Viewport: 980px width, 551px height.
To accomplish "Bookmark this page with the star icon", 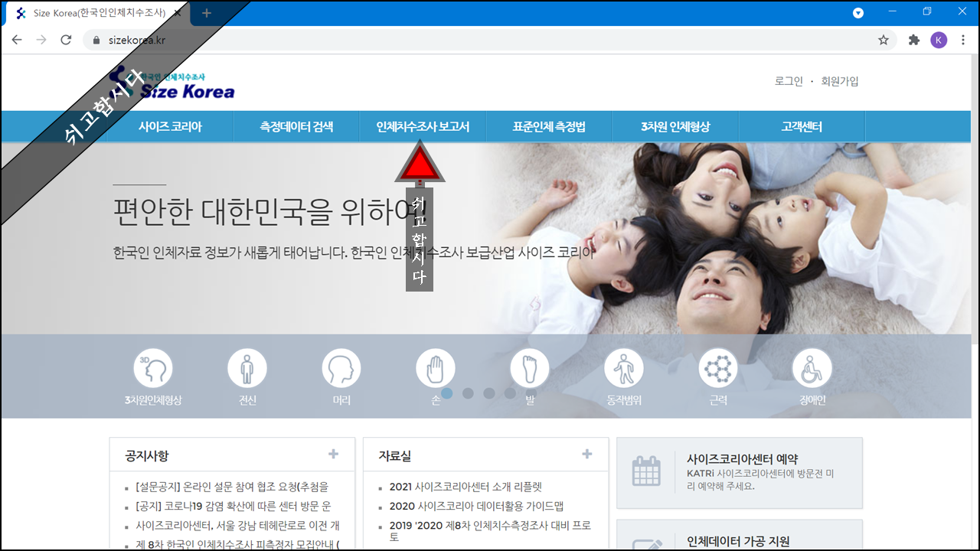I will click(884, 40).
